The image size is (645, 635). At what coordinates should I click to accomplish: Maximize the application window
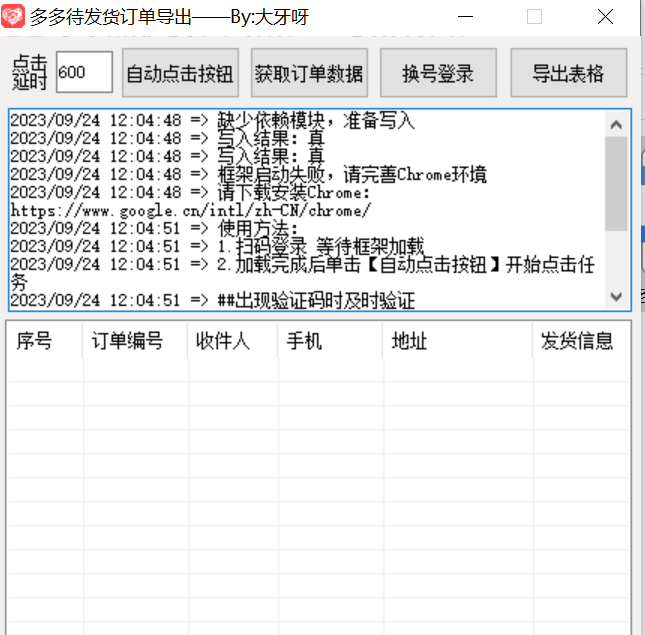click(x=534, y=17)
